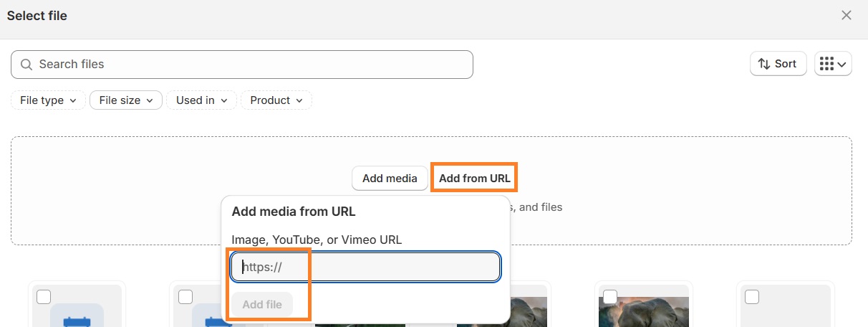Click the 'Add media from URL' heading
Image resolution: width=868 pixels, height=327 pixels.
294,212
